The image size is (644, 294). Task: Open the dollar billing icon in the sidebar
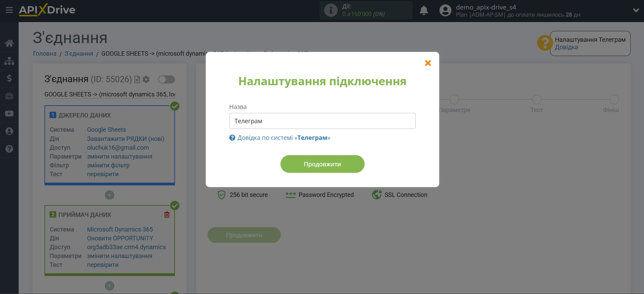click(x=9, y=78)
